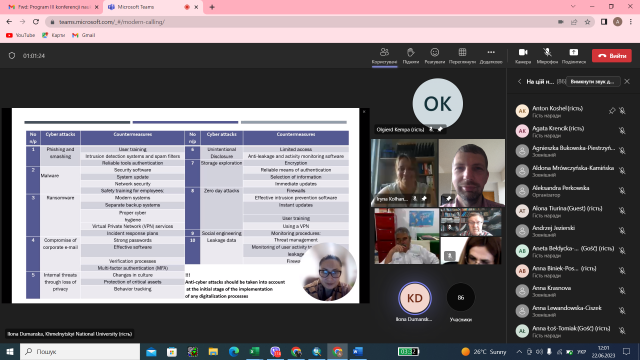Open the 86 participants overflow circle
Screen dimensions: 640x360
461,298
